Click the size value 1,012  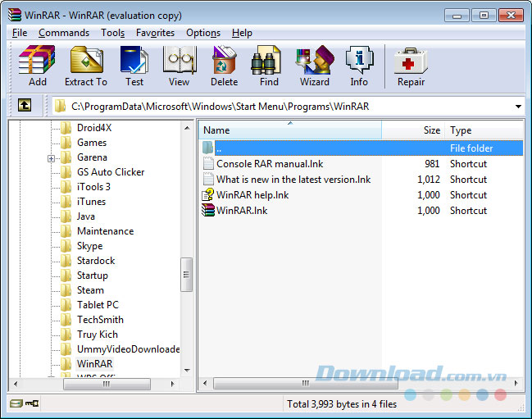[429, 179]
